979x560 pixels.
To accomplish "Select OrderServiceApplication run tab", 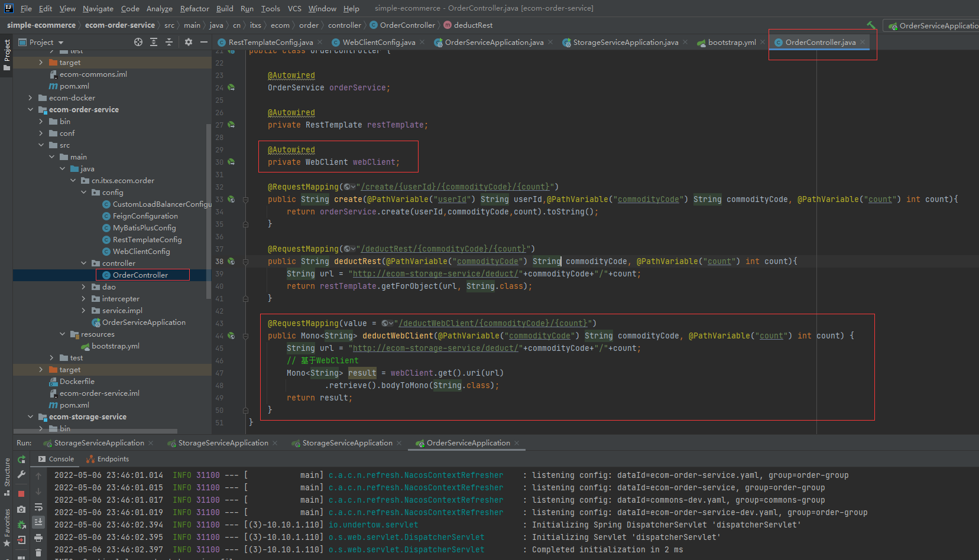I will 468,443.
